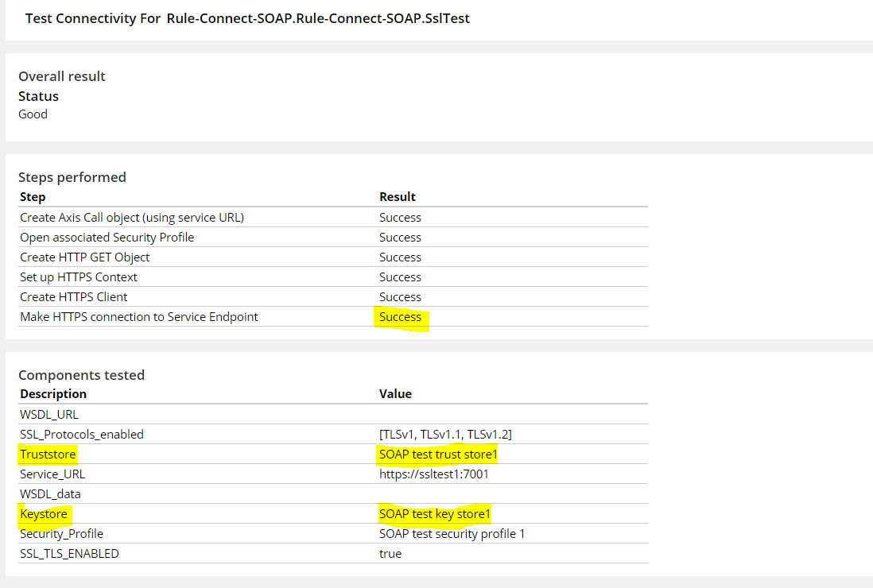This screenshot has width=873, height=588.
Task: Select the 'Set up HTTPS Context' step
Action: coord(79,277)
